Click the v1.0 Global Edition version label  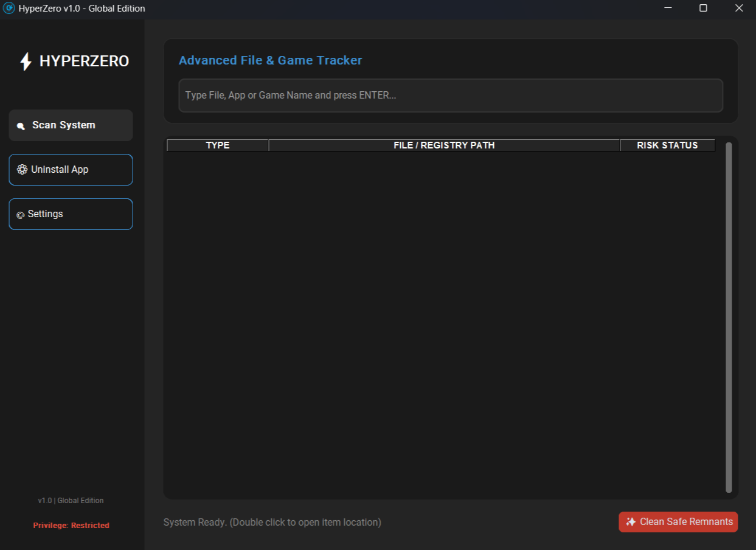(x=71, y=500)
